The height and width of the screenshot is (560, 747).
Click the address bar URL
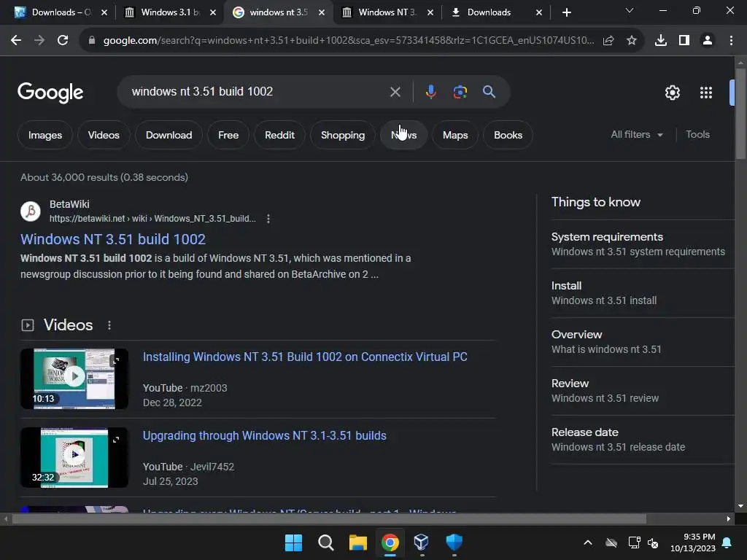(348, 41)
